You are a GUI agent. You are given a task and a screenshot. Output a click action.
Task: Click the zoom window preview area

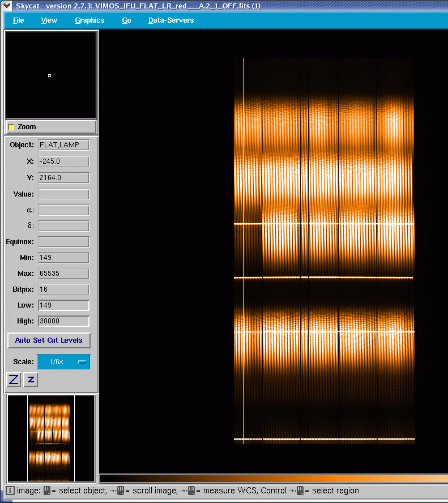tap(51, 75)
